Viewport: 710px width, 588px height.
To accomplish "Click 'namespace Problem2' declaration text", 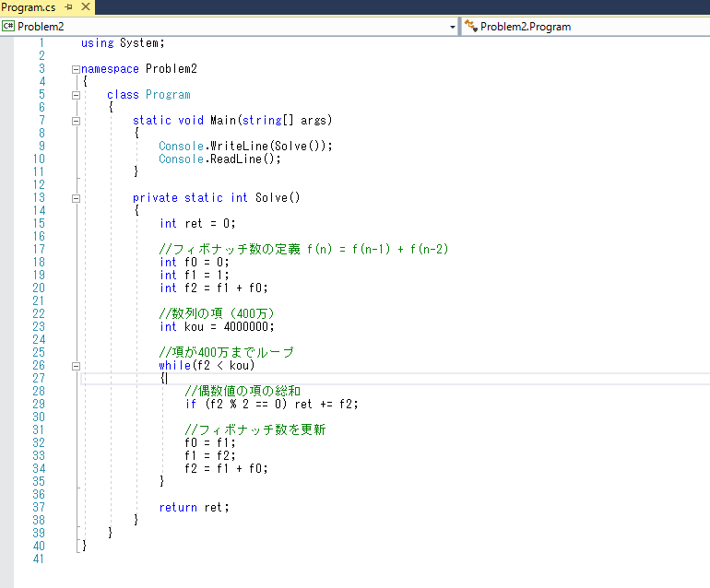I will pyautogui.click(x=139, y=69).
